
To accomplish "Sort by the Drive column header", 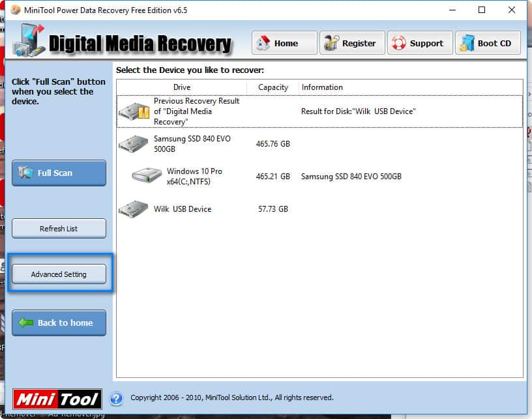I will point(182,87).
